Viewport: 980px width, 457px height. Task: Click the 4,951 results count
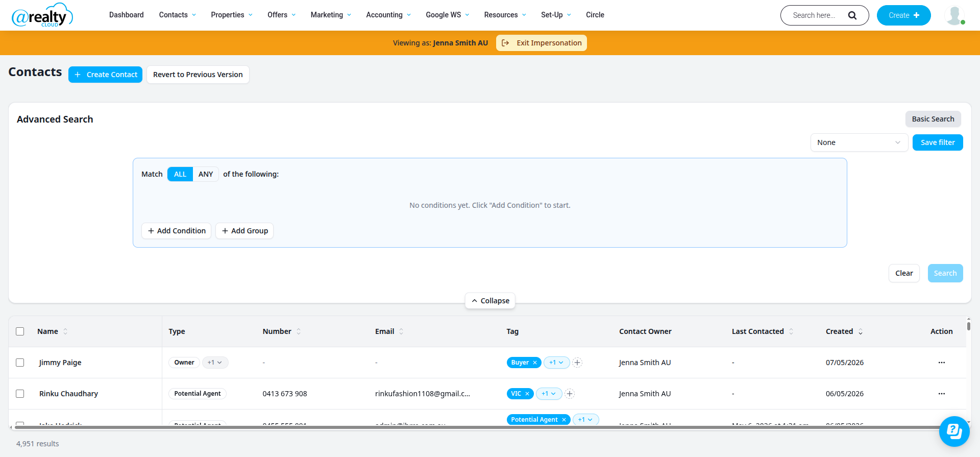[x=38, y=444]
